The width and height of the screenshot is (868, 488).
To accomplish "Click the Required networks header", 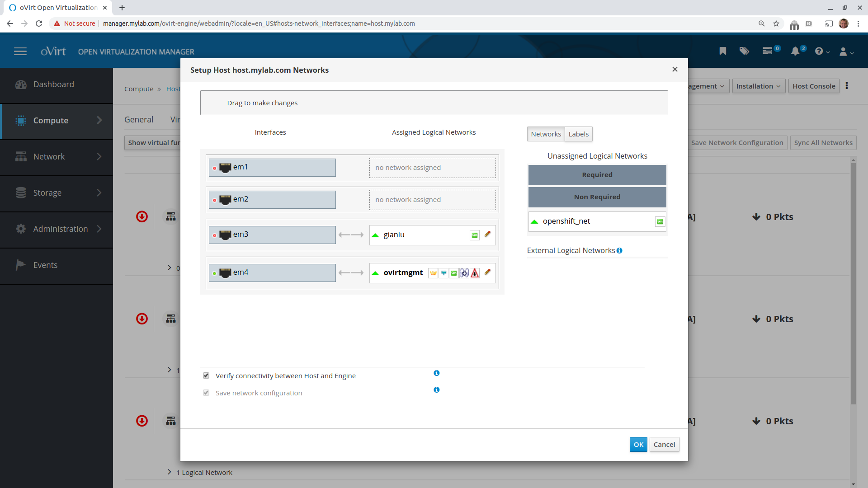I will pos(597,175).
